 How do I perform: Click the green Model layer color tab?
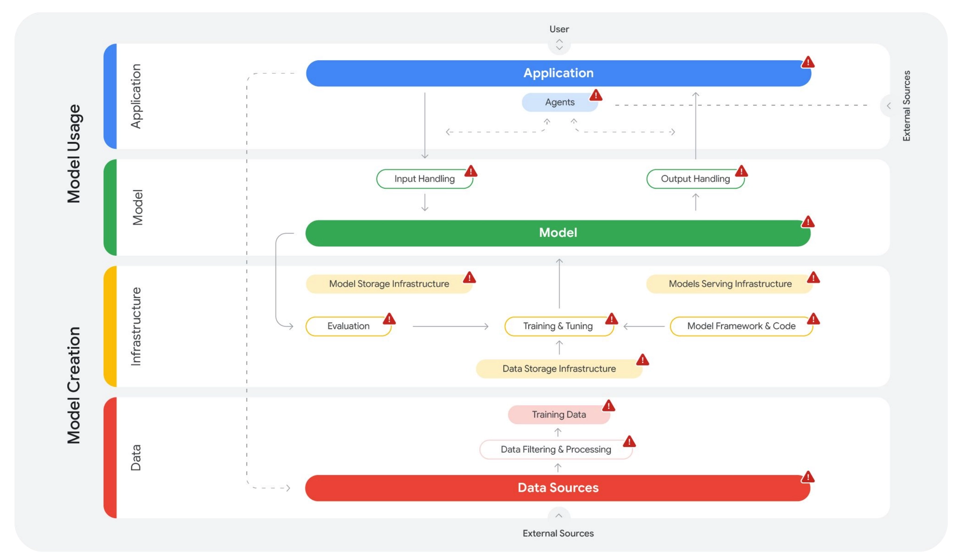tap(110, 207)
